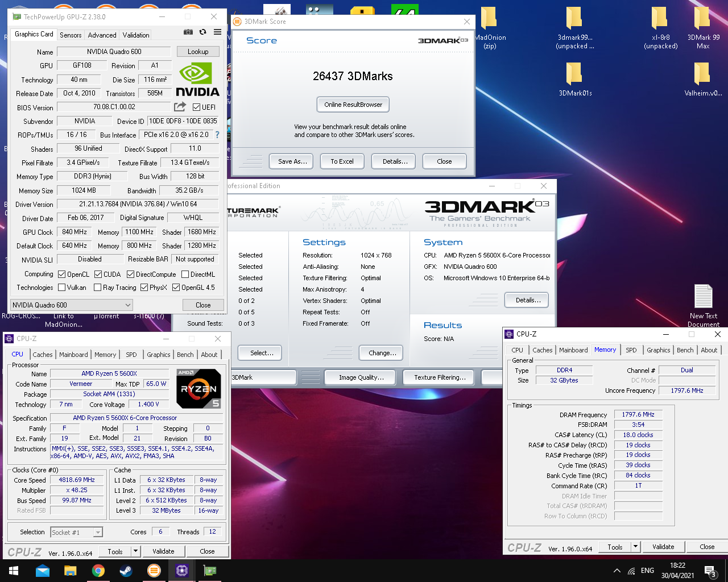The width and height of the screenshot is (728, 582).
Task: Click the Ryzen 5 logo in CPU-Z
Action: click(x=198, y=389)
